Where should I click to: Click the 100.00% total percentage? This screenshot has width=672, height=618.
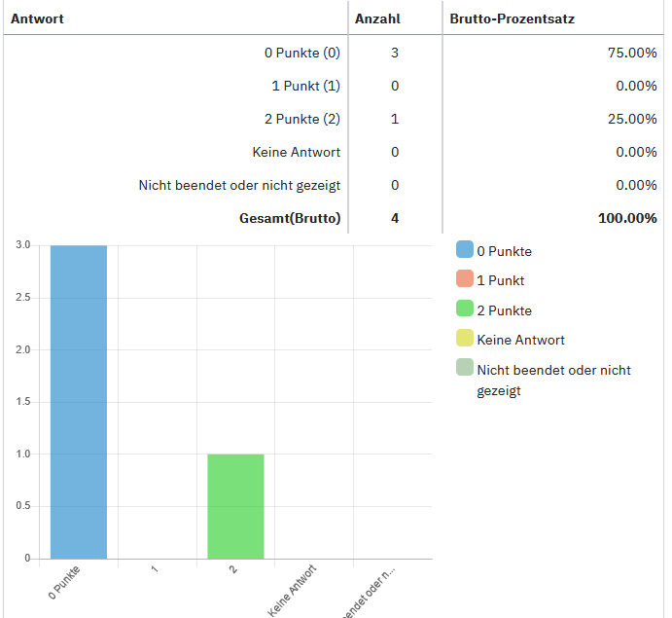click(628, 218)
